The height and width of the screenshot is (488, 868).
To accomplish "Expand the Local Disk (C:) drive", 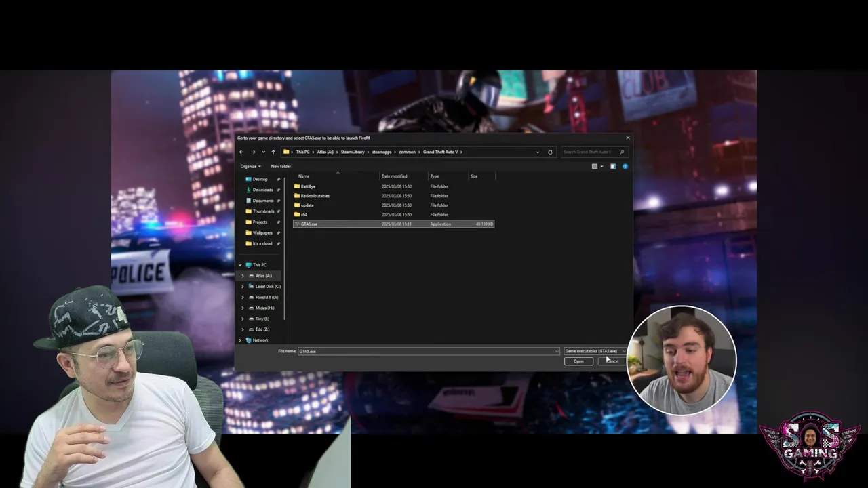I will pos(243,287).
